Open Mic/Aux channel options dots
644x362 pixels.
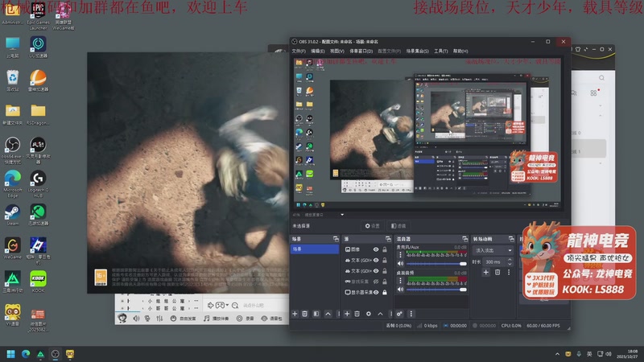pyautogui.click(x=400, y=255)
